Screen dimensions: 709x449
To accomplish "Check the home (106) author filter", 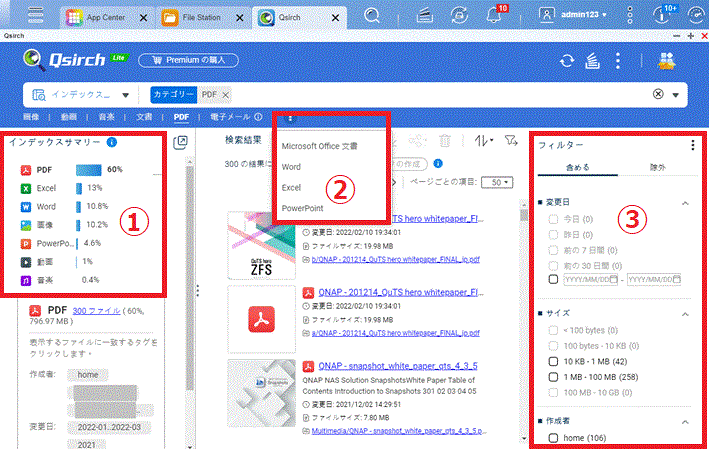I will 553,438.
